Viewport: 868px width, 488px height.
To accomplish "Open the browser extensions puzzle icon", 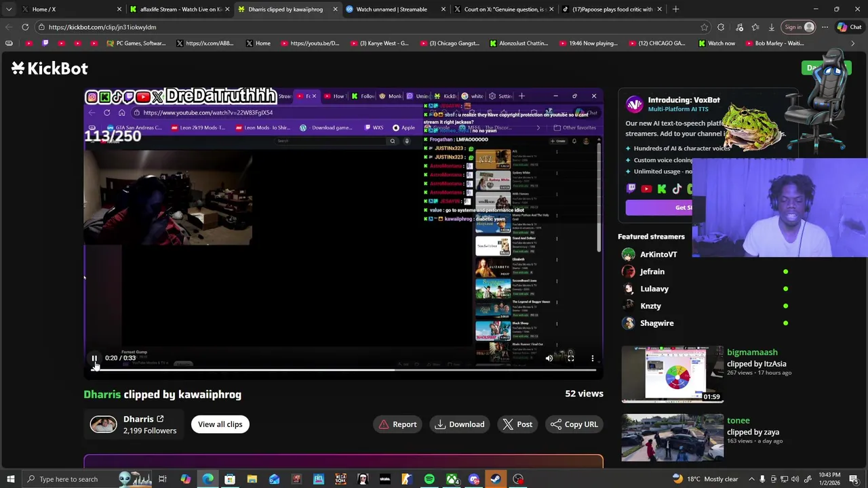I will [x=721, y=27].
